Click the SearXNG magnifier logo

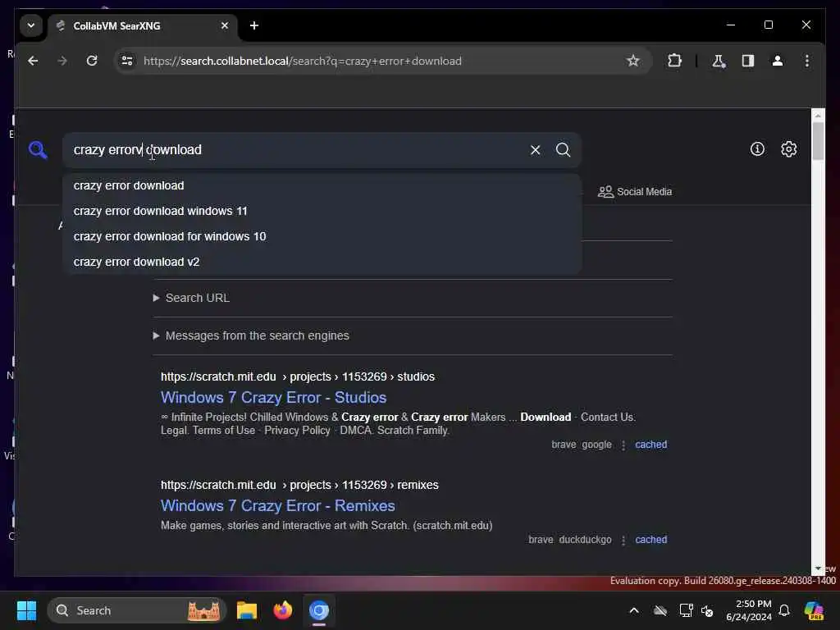38,150
